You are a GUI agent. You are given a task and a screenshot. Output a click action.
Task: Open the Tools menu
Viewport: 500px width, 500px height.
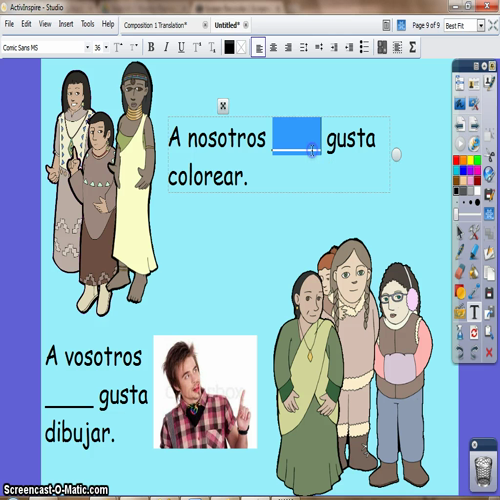(x=88, y=24)
